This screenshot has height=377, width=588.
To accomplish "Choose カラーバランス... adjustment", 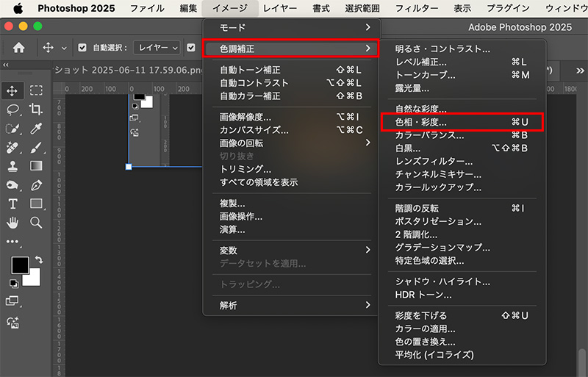I will pos(462,135).
